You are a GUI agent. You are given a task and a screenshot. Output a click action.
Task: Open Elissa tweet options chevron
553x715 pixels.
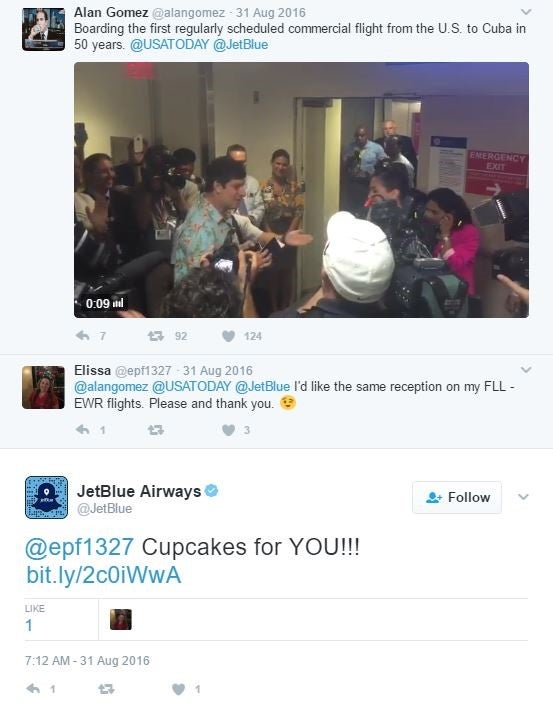(526, 369)
